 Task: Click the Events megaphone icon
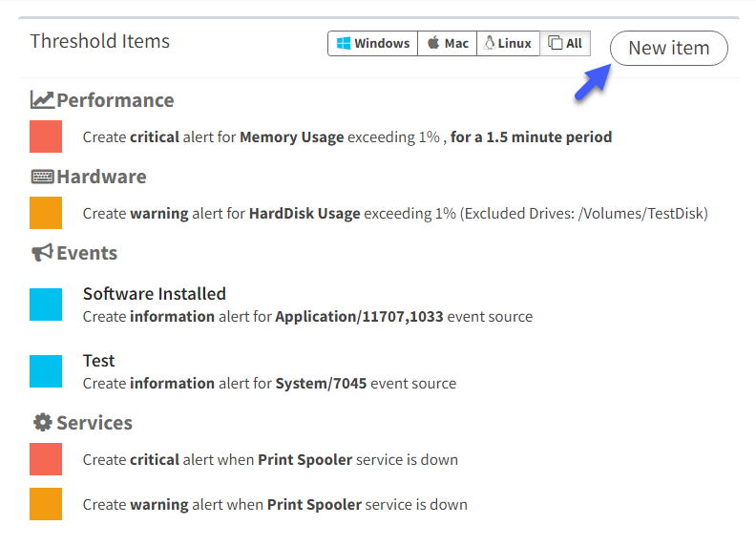click(42, 252)
